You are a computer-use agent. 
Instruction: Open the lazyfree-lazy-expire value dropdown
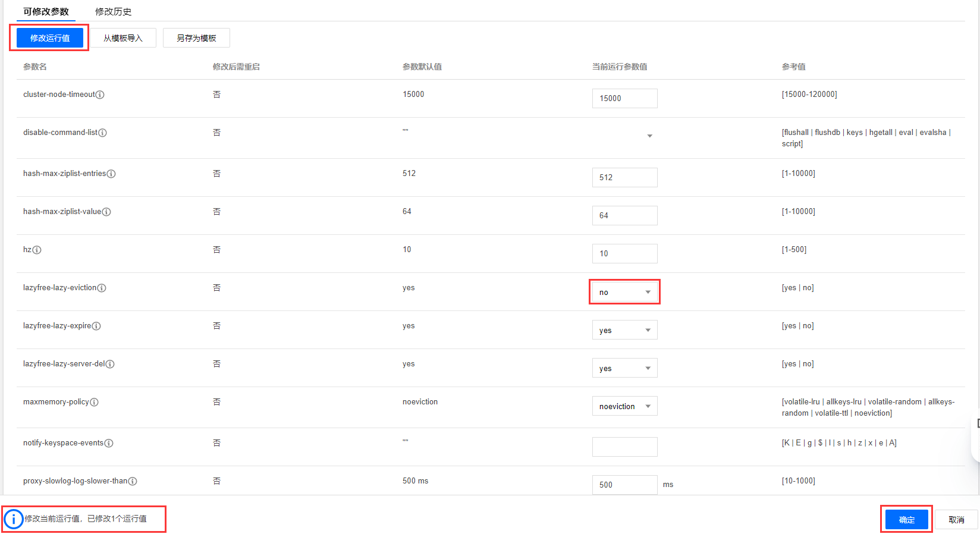(624, 330)
